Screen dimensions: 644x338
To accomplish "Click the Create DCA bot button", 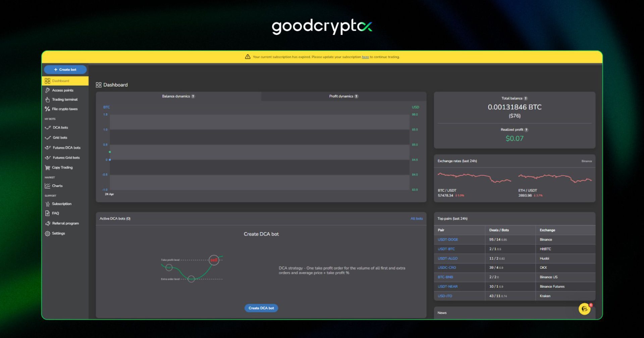I will coord(261,308).
